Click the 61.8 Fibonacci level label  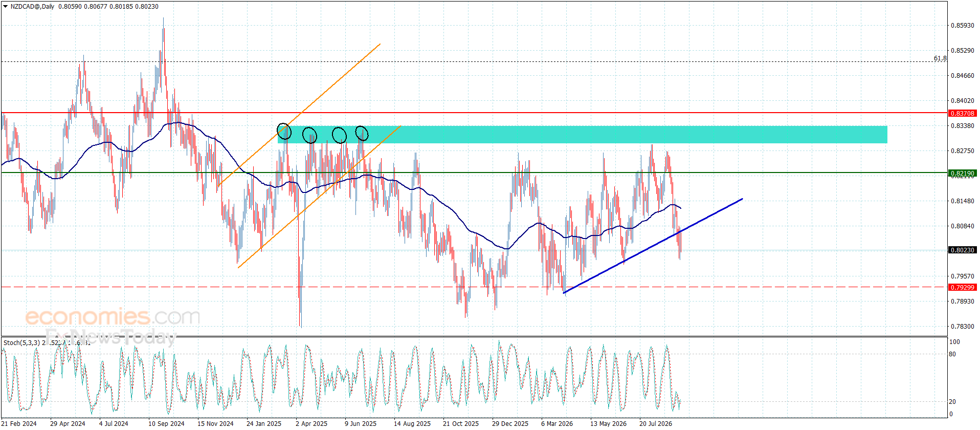[x=940, y=58]
